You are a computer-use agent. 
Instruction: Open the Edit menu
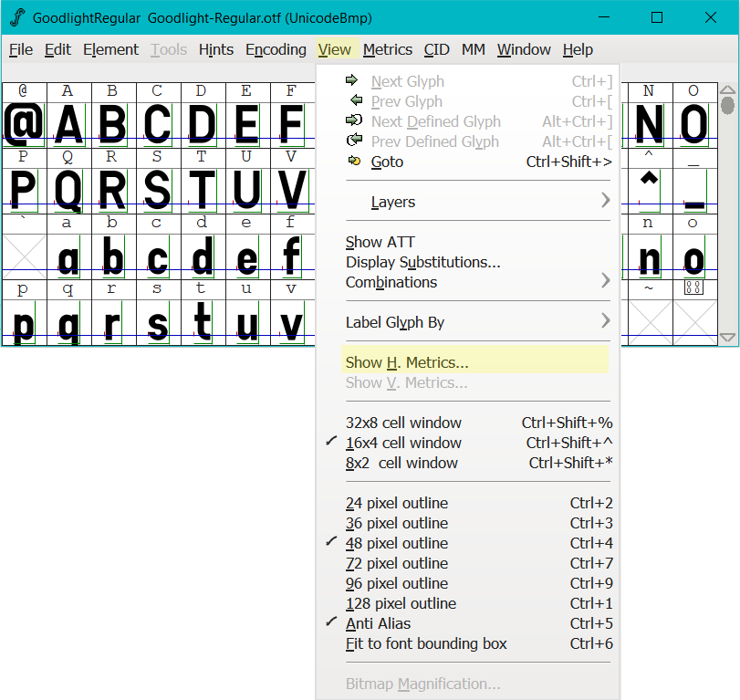(x=57, y=49)
